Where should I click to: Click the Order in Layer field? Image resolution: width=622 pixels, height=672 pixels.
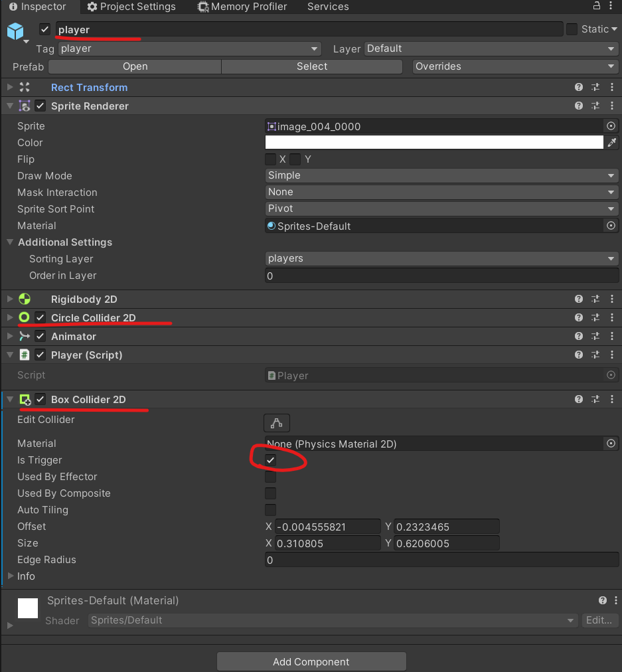(x=441, y=276)
